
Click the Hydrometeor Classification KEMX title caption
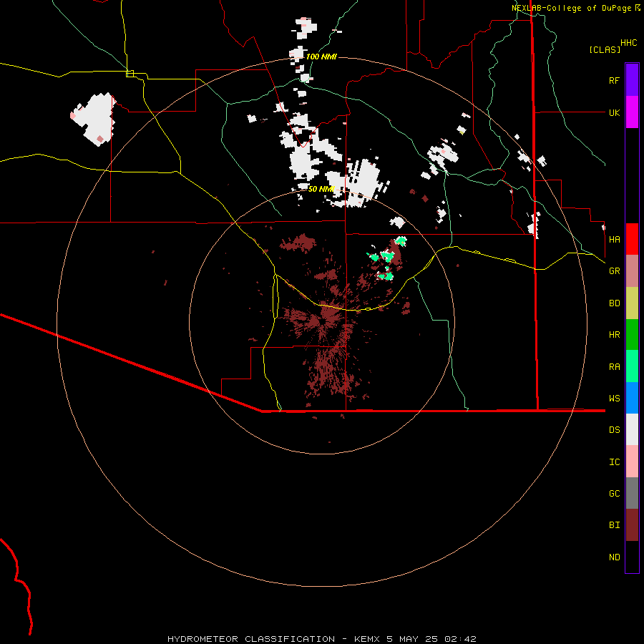(x=322, y=639)
